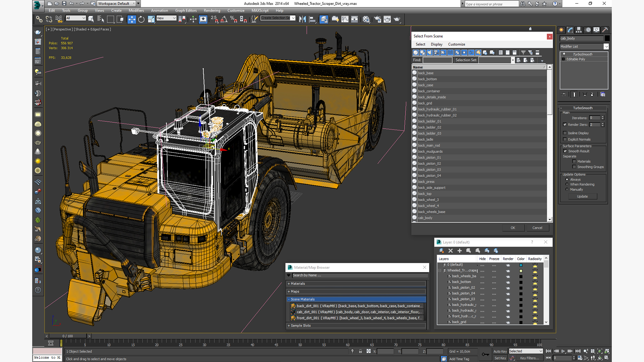Open the Hierarchy panel tab

click(579, 30)
